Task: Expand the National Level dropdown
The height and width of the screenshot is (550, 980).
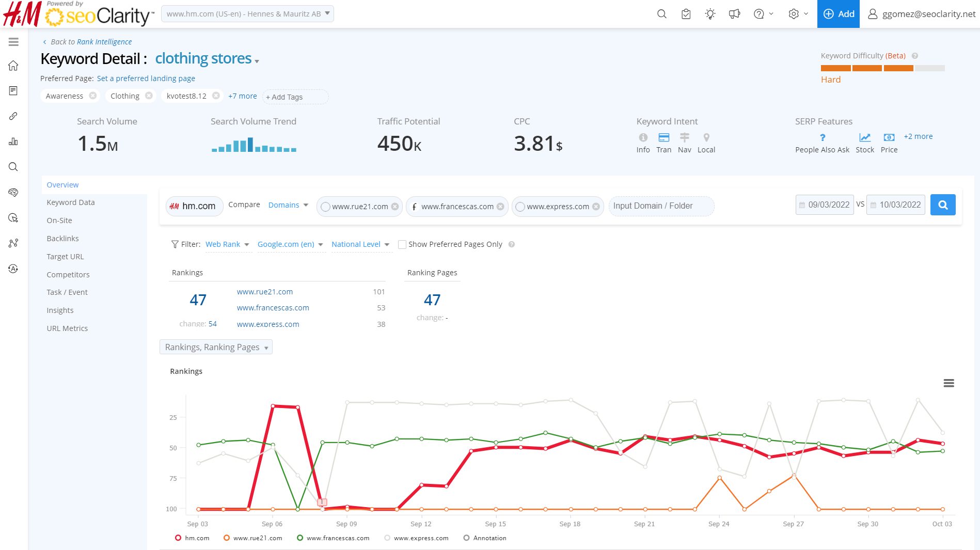Action: click(360, 244)
